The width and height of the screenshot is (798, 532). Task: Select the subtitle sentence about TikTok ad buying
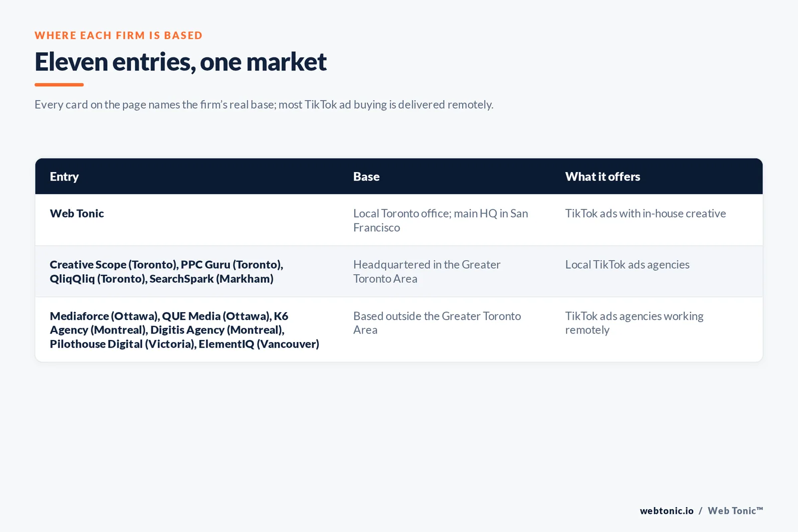(x=264, y=105)
